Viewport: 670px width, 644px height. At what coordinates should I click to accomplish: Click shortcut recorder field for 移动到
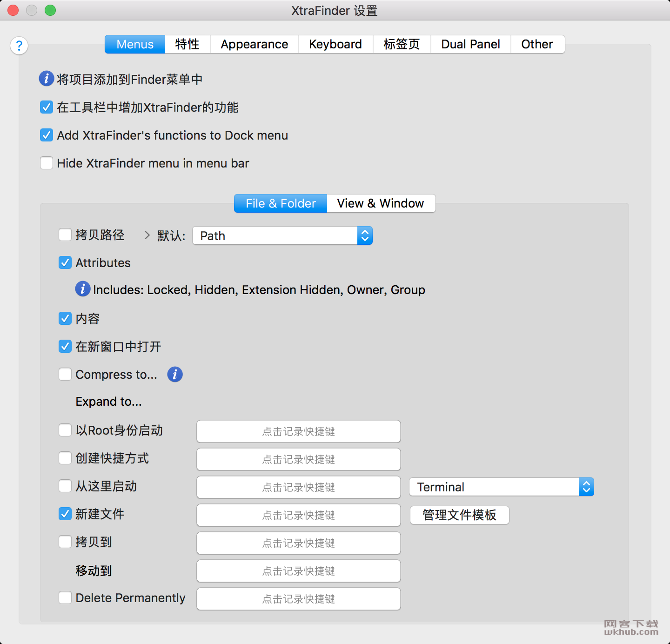coord(299,571)
